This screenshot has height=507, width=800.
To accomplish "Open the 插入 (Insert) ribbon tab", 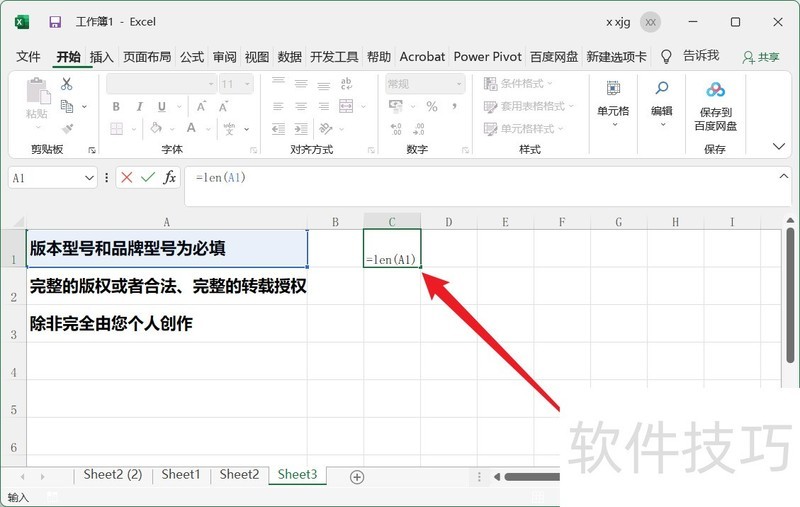I will pyautogui.click(x=102, y=57).
